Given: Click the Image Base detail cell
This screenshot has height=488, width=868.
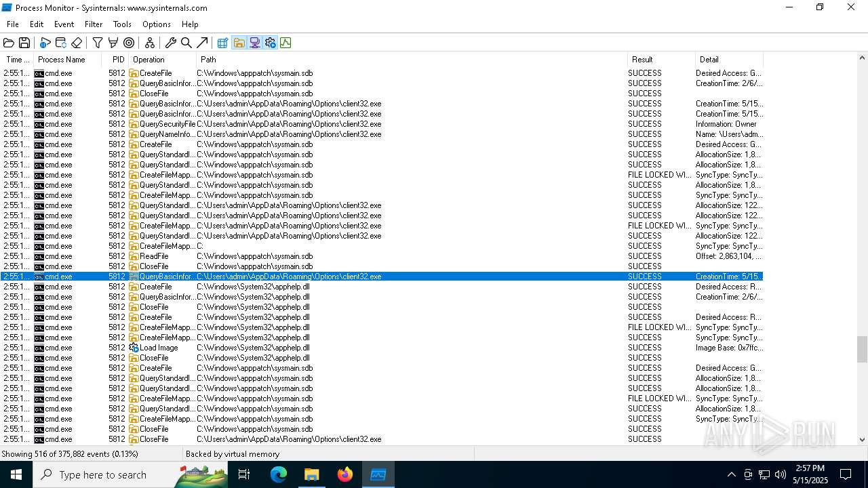Looking at the screenshot, I should coord(729,348).
